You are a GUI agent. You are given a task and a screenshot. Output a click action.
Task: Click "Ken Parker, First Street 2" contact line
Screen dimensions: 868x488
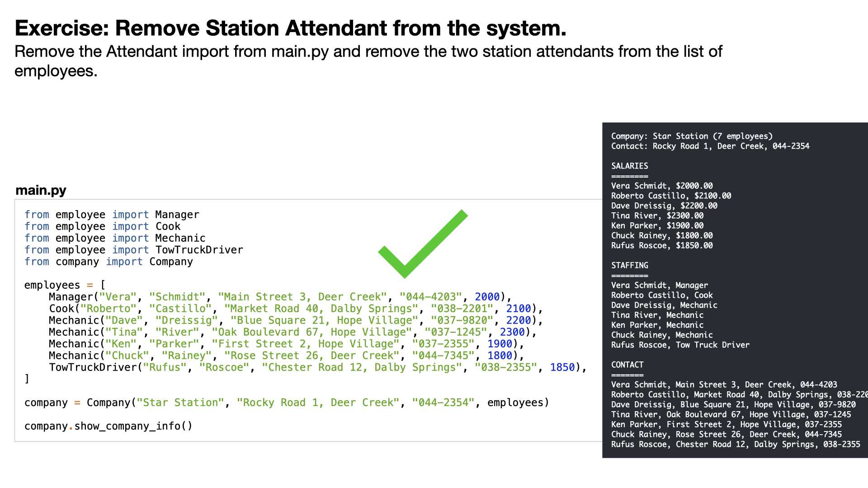tap(726, 424)
